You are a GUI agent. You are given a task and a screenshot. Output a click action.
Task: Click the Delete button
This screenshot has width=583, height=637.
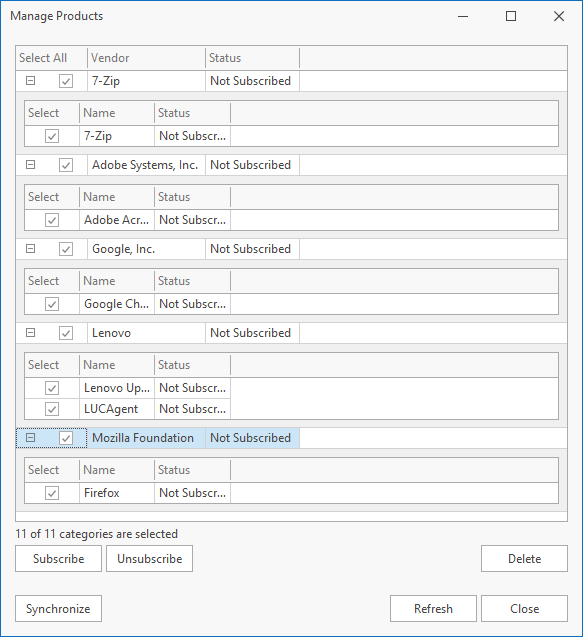[x=524, y=559]
